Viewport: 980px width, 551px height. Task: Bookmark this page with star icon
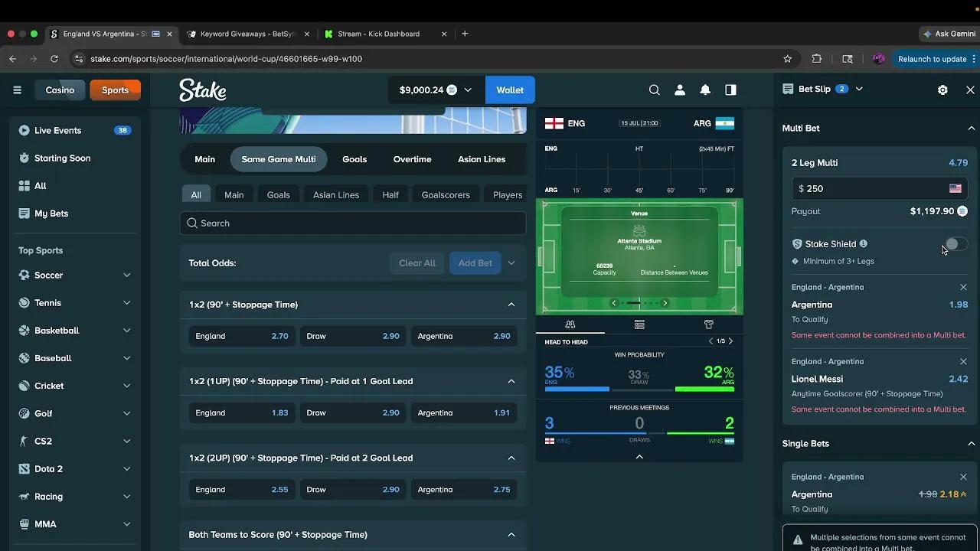pyautogui.click(x=787, y=59)
